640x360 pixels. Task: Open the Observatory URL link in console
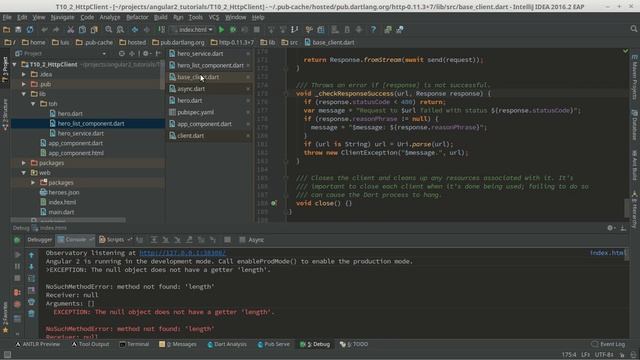tap(182, 253)
